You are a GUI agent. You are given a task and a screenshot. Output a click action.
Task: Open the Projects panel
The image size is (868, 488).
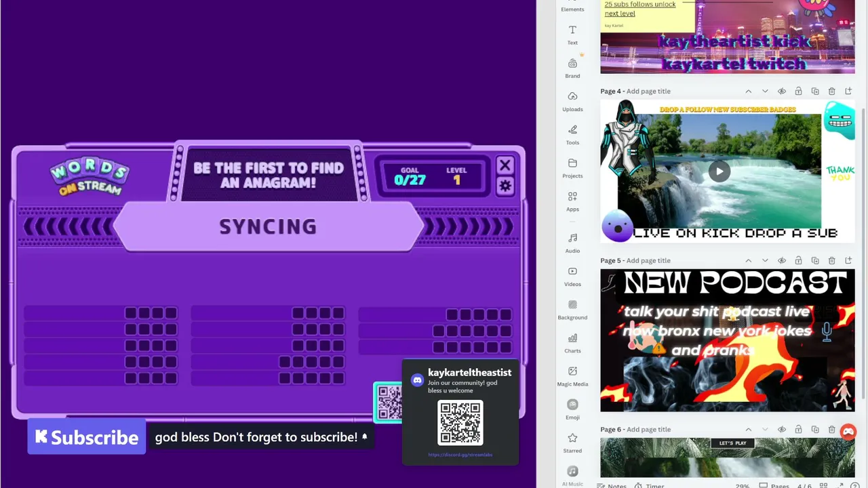(572, 168)
